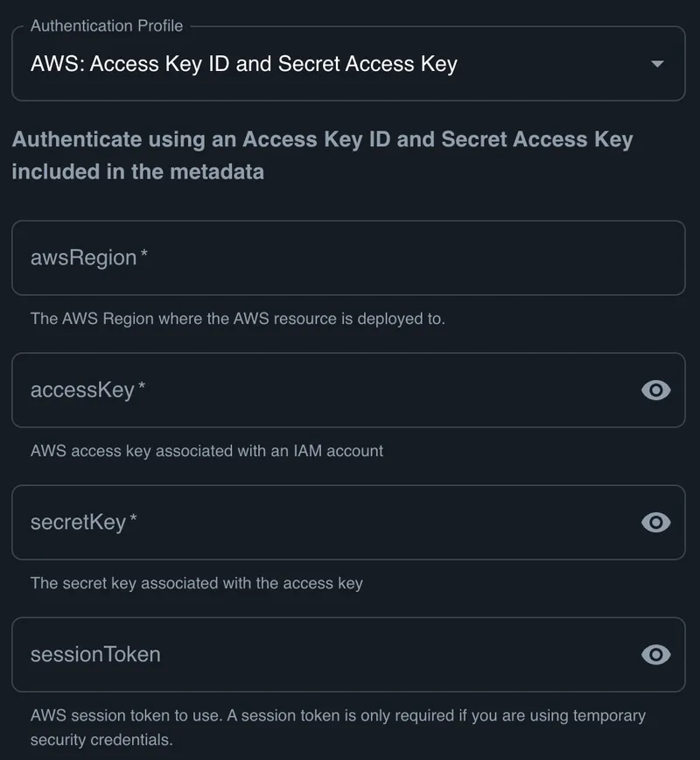Click the Authentication Profile dropdown arrow

(658, 65)
